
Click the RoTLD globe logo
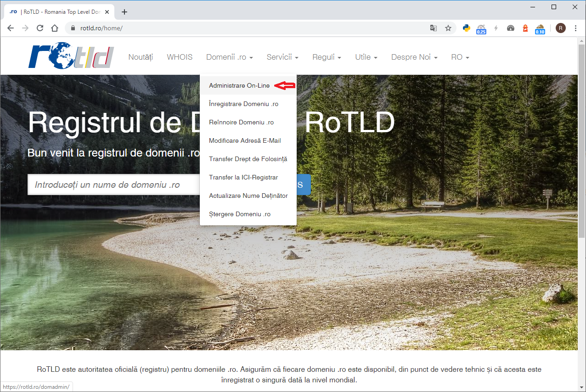click(x=71, y=56)
